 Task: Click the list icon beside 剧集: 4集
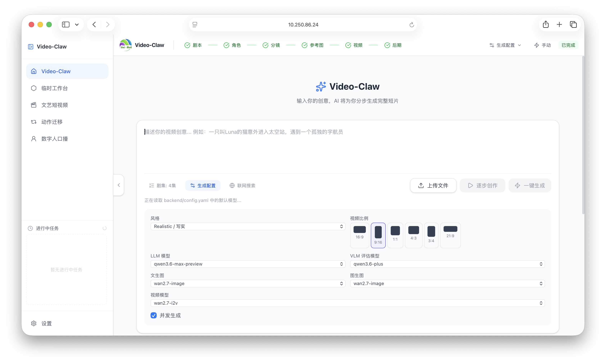point(152,185)
